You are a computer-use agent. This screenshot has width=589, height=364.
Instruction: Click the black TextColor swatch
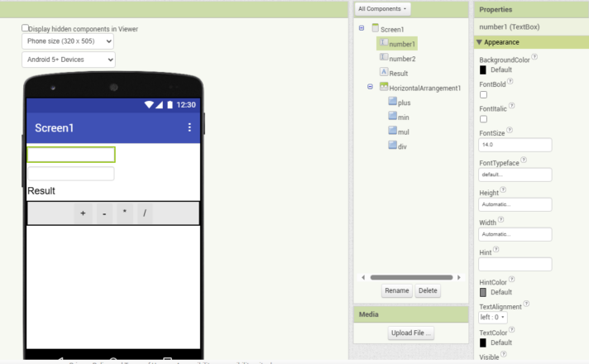[x=483, y=342]
